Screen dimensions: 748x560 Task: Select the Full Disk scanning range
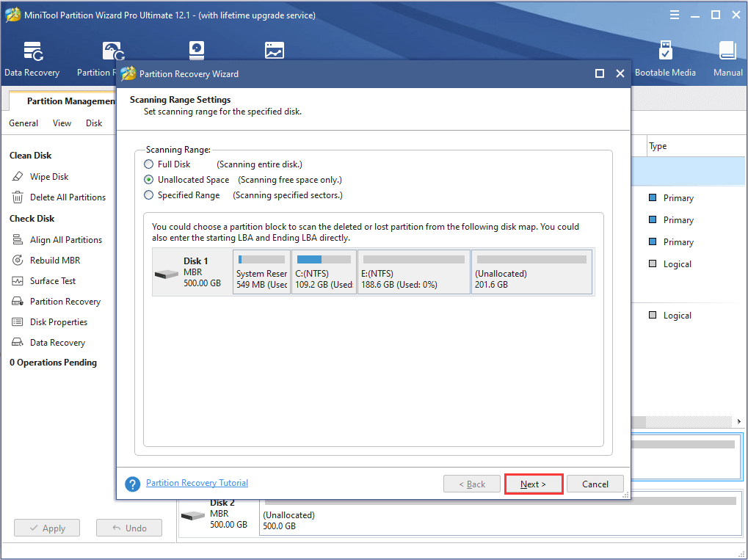(149, 164)
